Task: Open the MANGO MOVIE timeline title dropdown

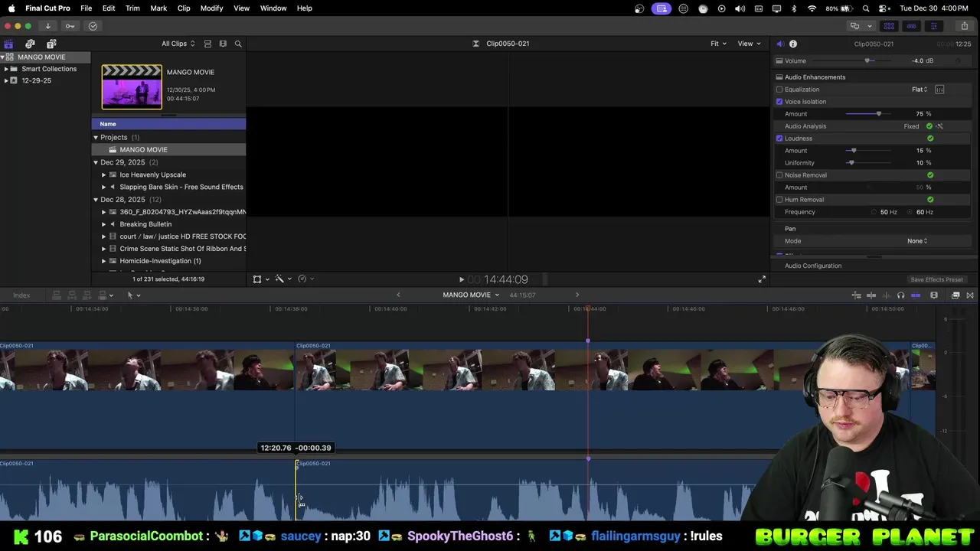Action: 470,295
